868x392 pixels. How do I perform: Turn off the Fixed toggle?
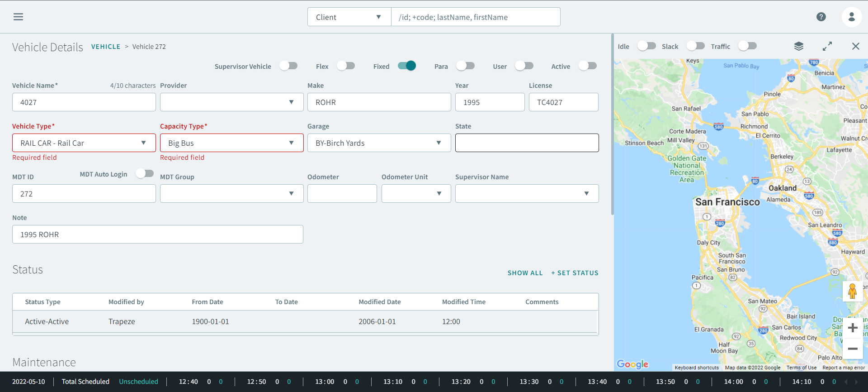click(407, 66)
